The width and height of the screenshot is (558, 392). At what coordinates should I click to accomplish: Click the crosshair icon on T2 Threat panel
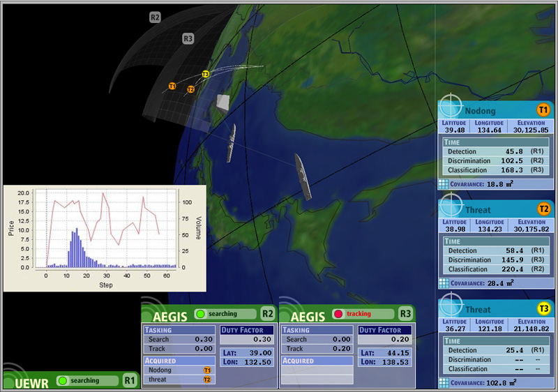(451, 204)
